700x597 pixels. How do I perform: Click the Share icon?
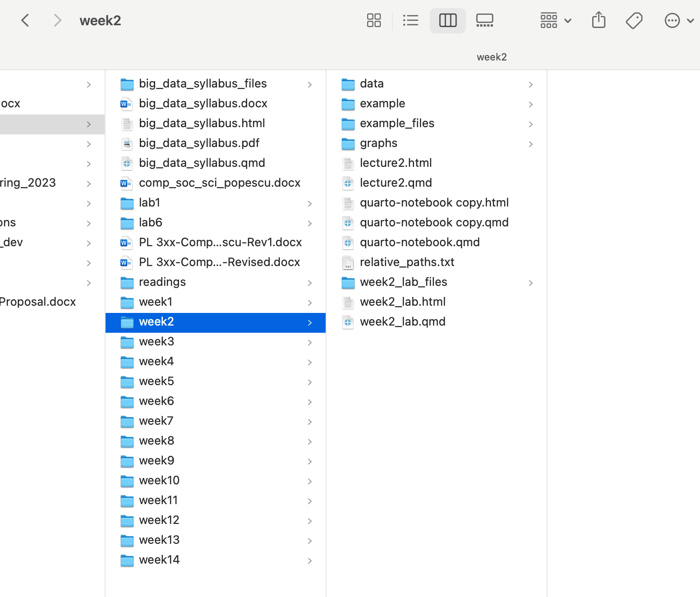pos(599,20)
